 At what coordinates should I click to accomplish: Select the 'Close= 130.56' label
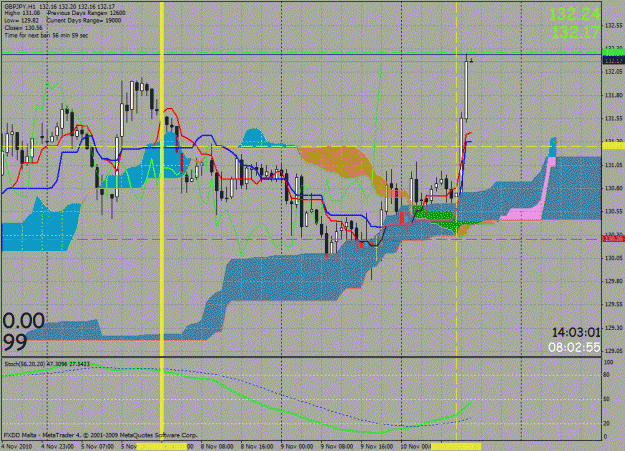tap(24, 28)
